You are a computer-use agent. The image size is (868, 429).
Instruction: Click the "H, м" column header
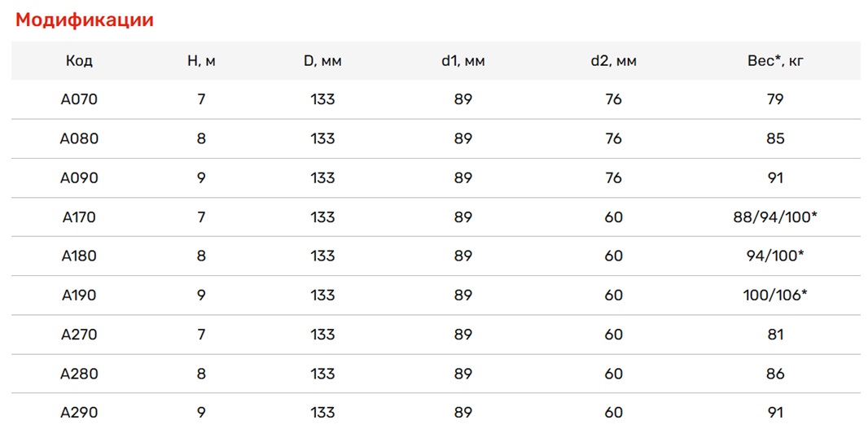200,61
